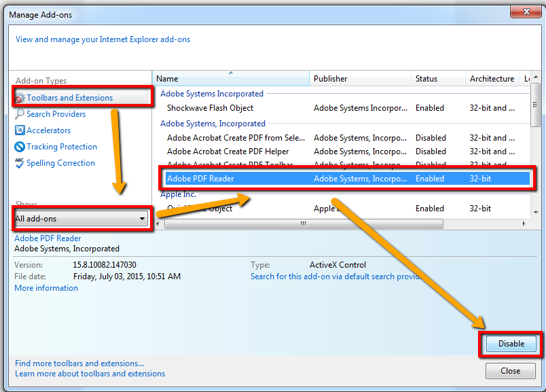This screenshot has width=546, height=392.
Task: Click the Spelling Correction ABC checkmark icon
Action: click(x=20, y=163)
